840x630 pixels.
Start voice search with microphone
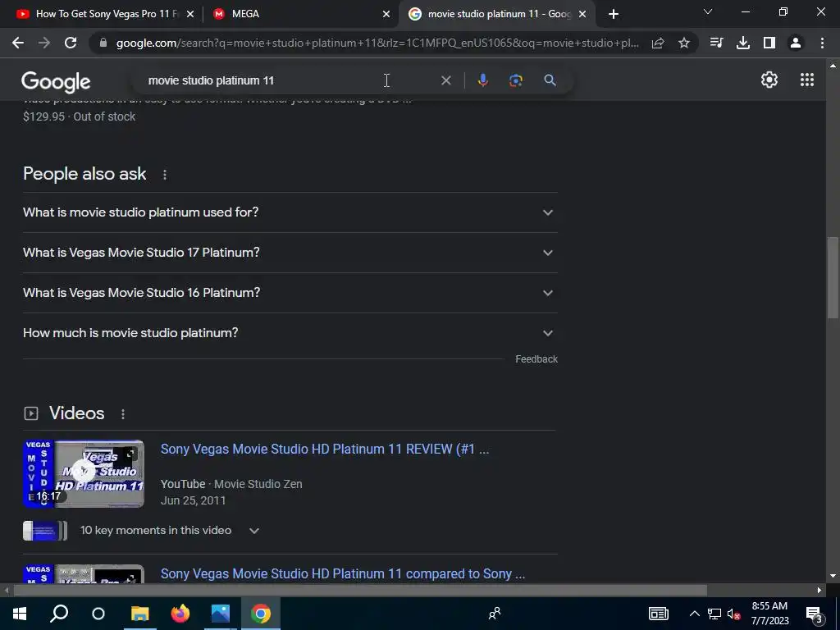pyautogui.click(x=482, y=80)
